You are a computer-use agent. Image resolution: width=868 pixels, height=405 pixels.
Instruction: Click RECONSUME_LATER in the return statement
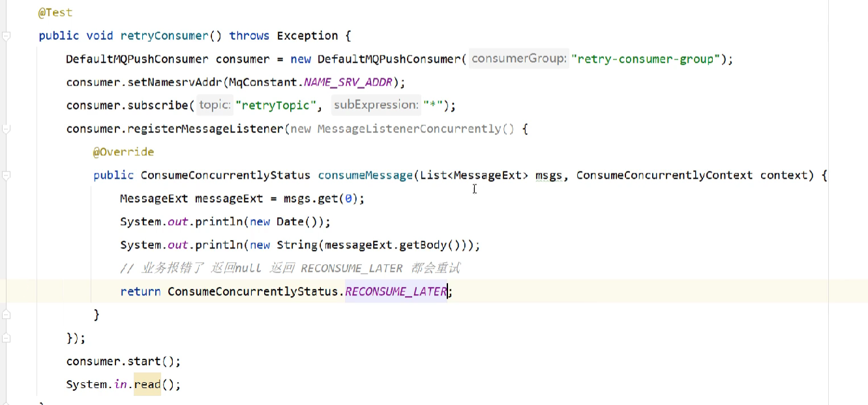(396, 292)
